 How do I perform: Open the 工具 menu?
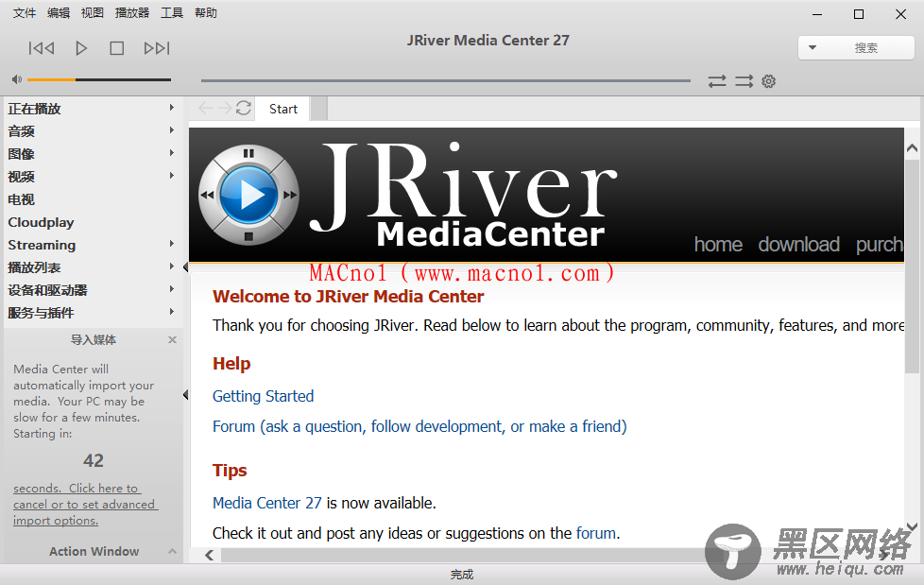(x=172, y=13)
